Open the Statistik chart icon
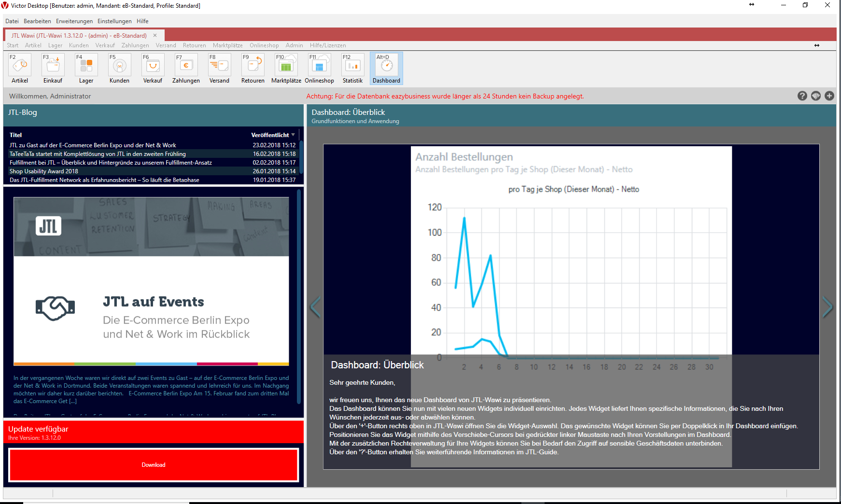This screenshot has width=841, height=504. coord(352,65)
